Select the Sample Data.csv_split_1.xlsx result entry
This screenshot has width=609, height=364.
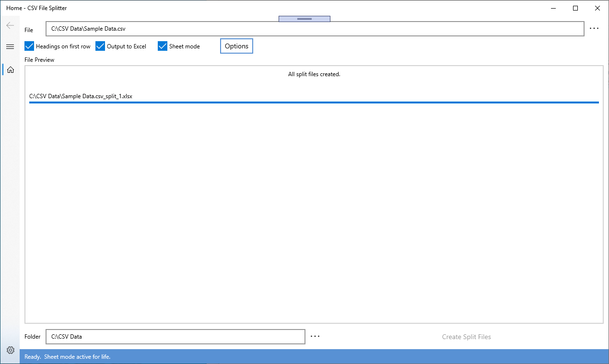click(82, 96)
